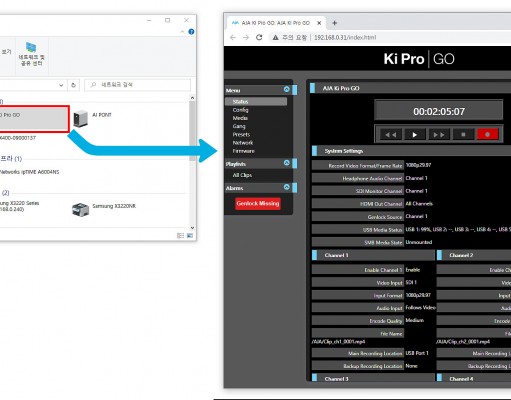Image resolution: width=511 pixels, height=400 pixels.
Task: Start recording with the red record button
Action: (x=487, y=135)
